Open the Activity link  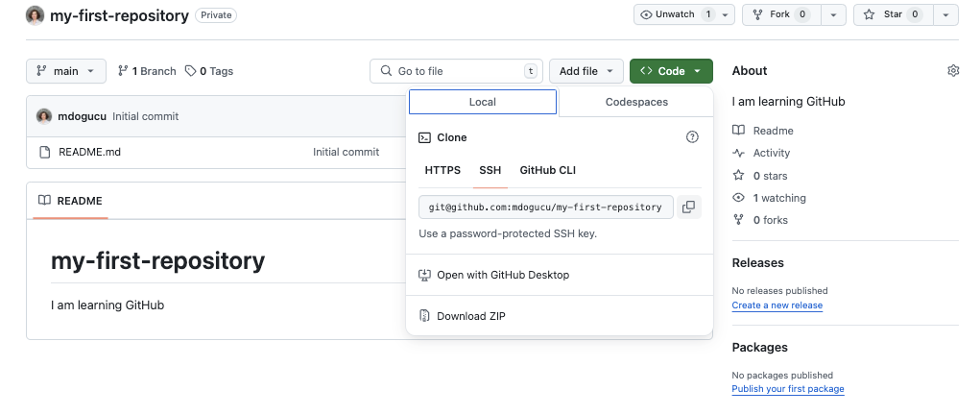tap(772, 153)
